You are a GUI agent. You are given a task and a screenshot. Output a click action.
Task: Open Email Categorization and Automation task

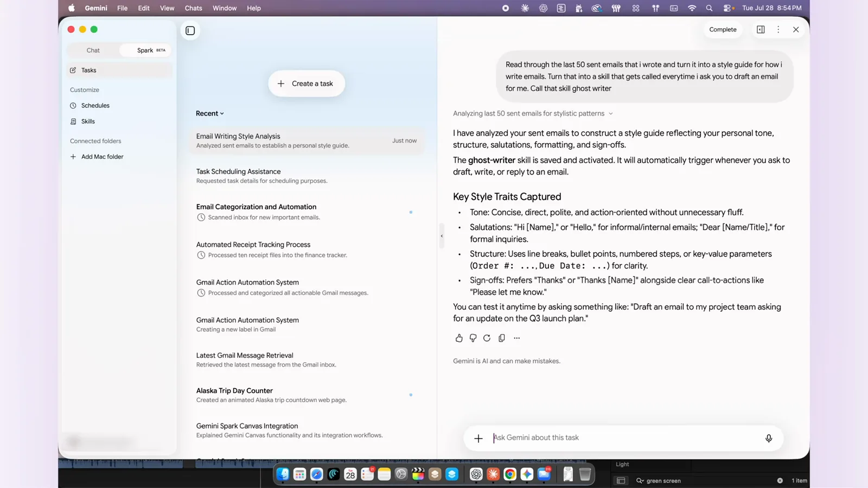click(307, 212)
